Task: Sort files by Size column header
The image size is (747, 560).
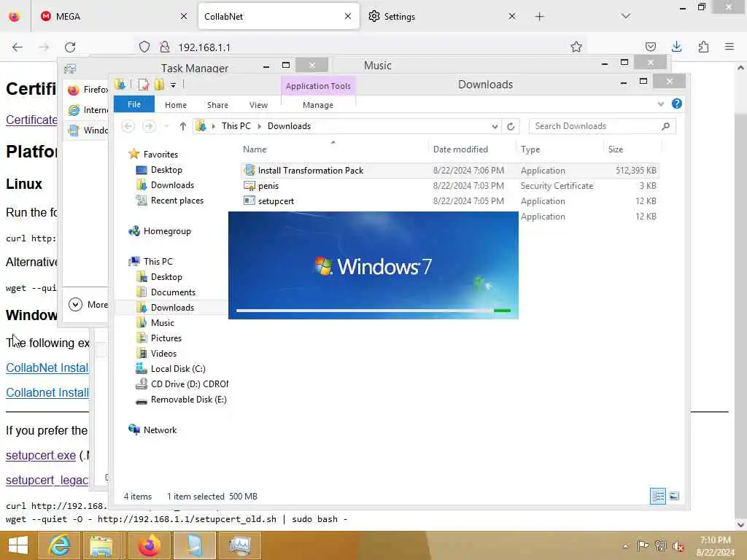Action: (x=616, y=149)
